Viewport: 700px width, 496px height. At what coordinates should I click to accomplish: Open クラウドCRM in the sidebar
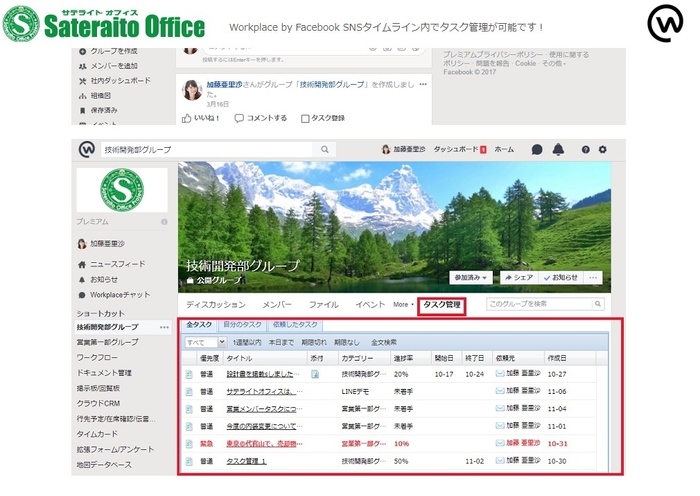pyautogui.click(x=98, y=404)
